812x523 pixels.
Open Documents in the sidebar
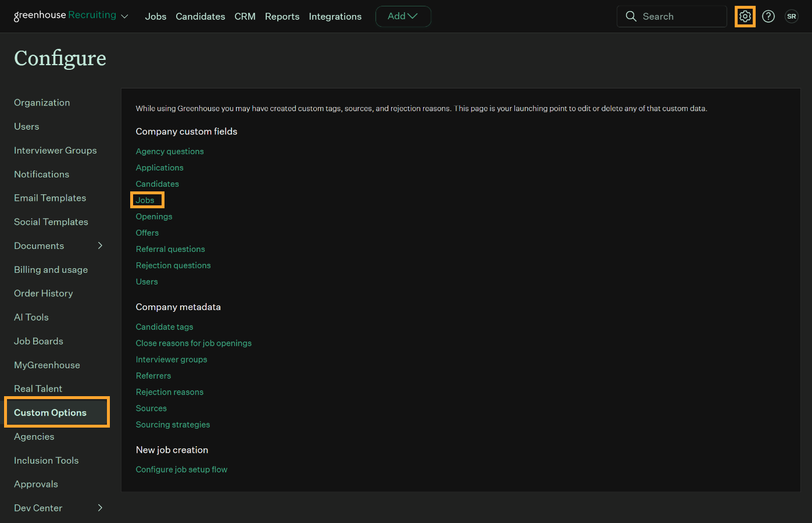(39, 246)
